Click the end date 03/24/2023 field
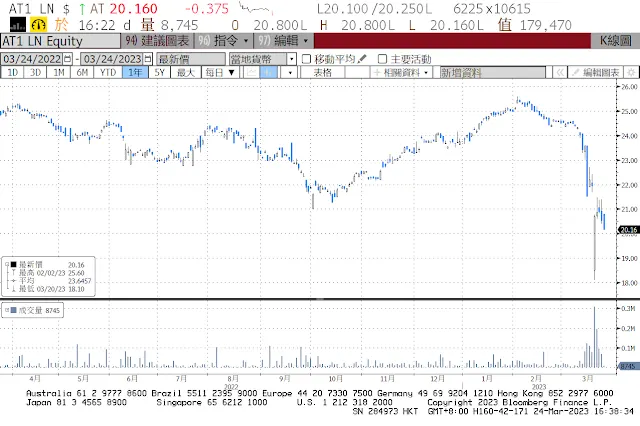The height and width of the screenshot is (426, 640). click(x=112, y=59)
